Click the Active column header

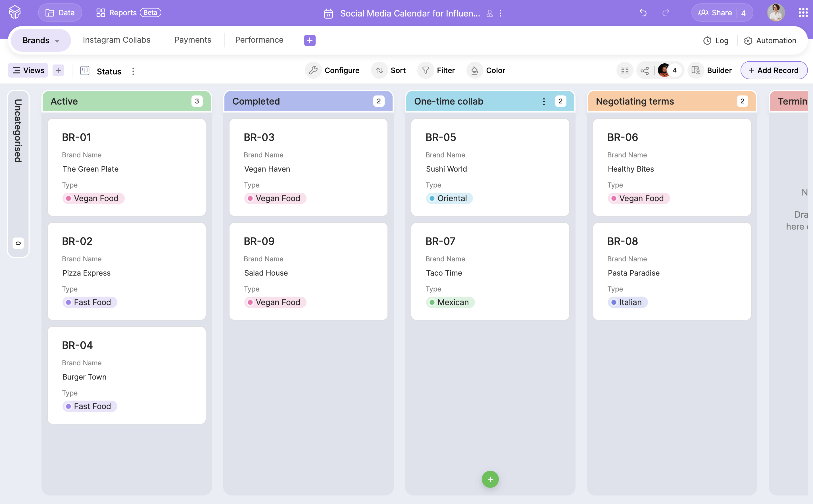click(127, 101)
